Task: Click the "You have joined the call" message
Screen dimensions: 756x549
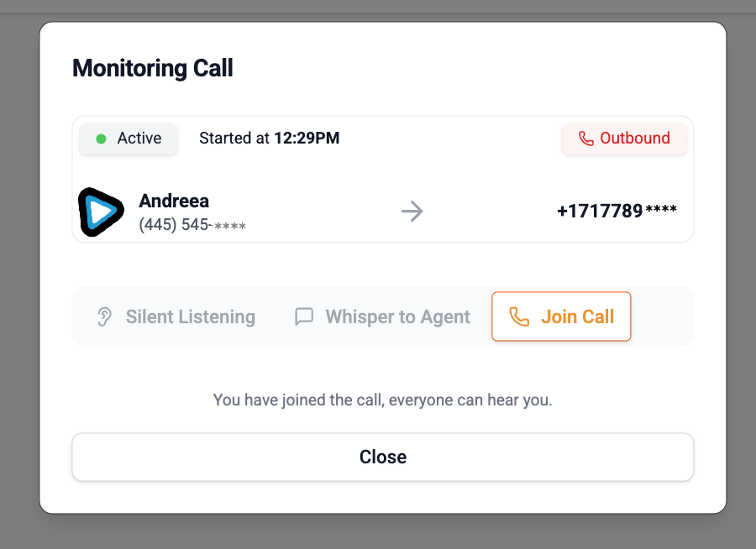Action: tap(382, 400)
